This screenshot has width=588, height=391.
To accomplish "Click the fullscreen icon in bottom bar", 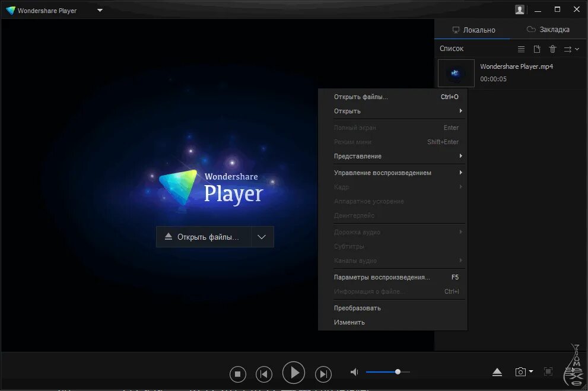I will [x=548, y=371].
